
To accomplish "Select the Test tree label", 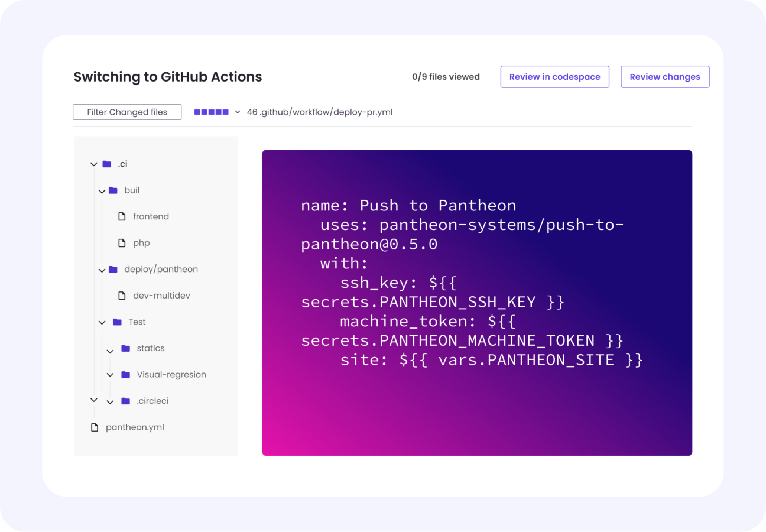I will point(137,322).
